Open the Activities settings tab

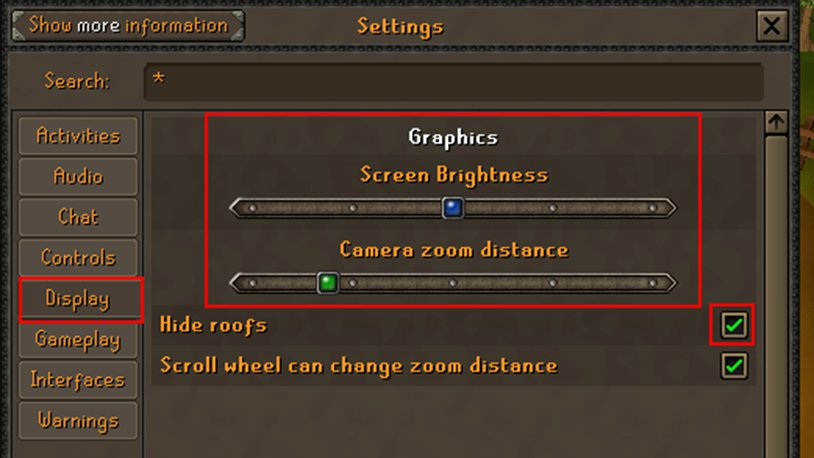pyautogui.click(x=78, y=136)
